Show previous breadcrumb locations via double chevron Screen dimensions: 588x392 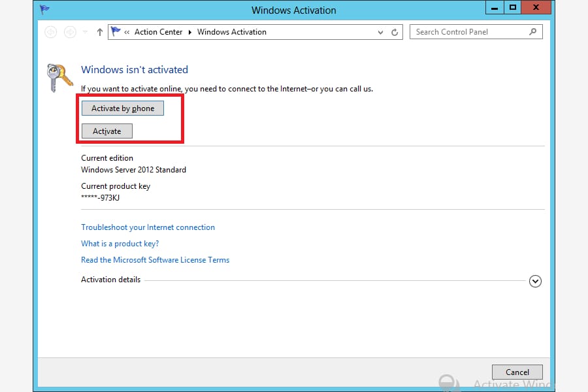click(127, 32)
